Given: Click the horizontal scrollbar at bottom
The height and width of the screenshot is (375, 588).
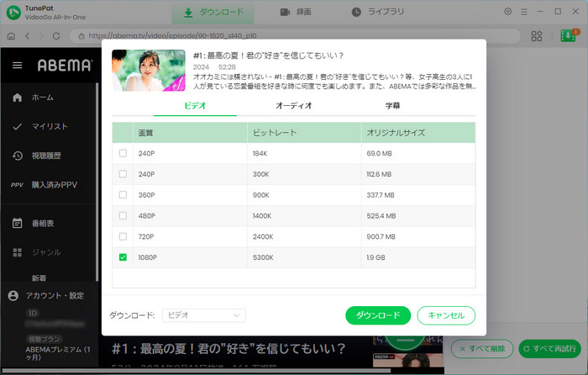Looking at the screenshot, I should click(x=196, y=371).
